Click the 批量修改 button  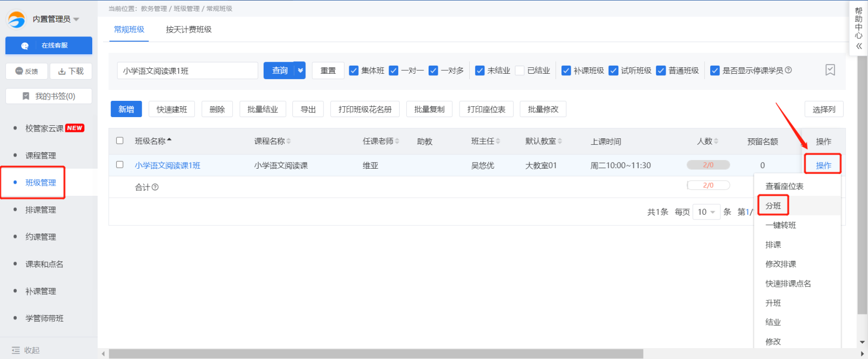tap(543, 109)
